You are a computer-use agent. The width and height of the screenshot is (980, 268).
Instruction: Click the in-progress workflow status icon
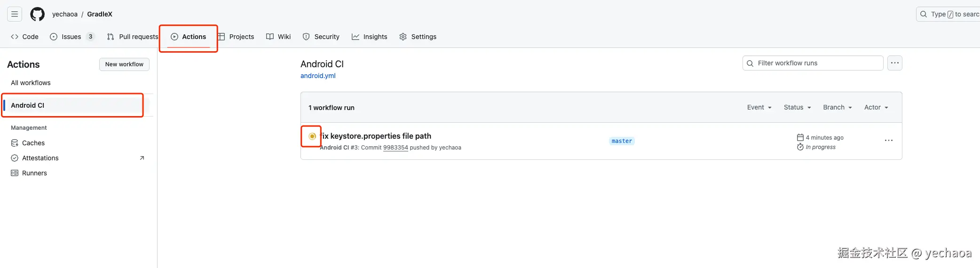click(312, 136)
